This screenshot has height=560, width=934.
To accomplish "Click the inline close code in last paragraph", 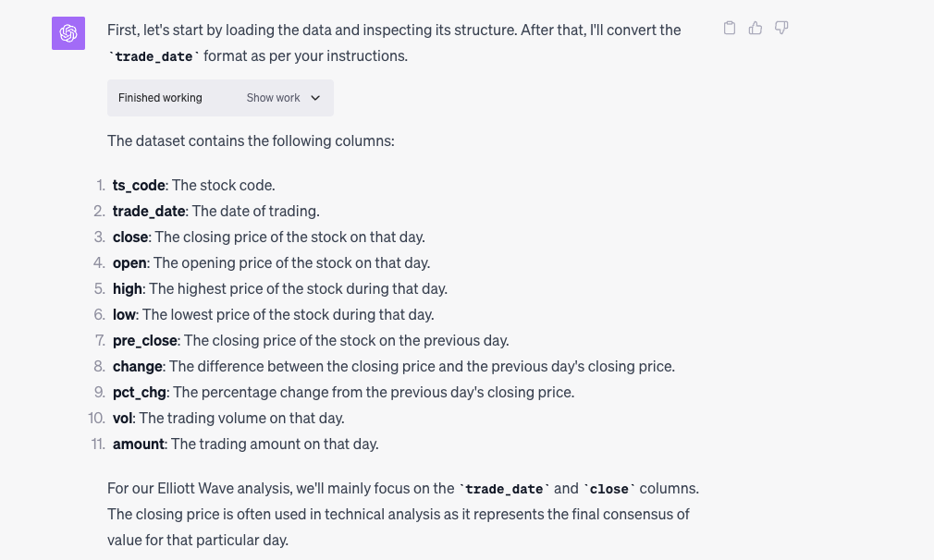I will point(608,489).
